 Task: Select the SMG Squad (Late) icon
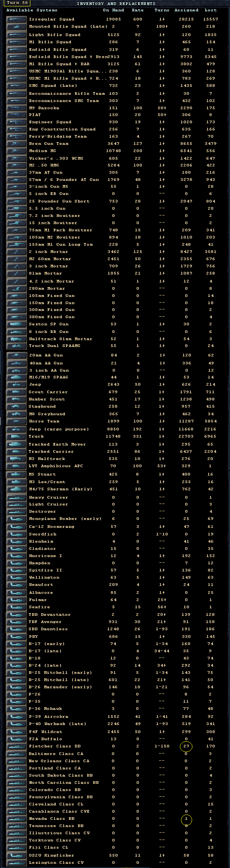17,86
